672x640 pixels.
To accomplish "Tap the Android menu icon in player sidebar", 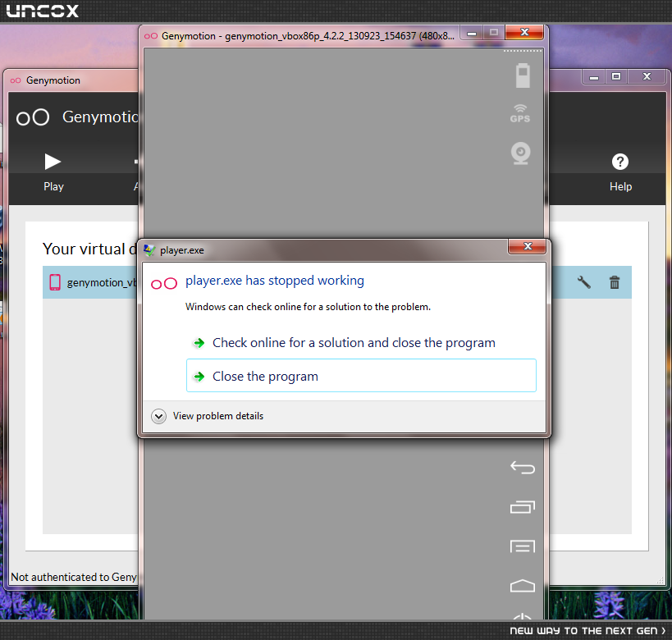I will tap(523, 546).
